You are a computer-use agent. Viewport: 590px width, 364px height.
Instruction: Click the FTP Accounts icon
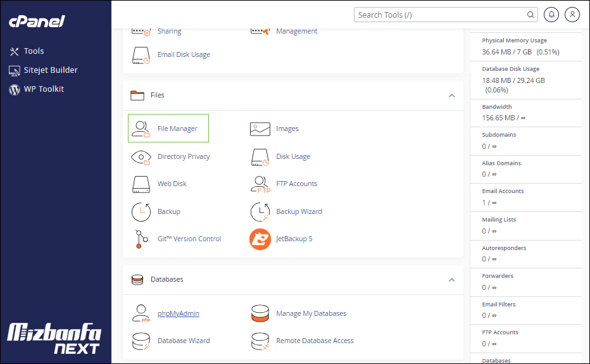[x=260, y=184]
